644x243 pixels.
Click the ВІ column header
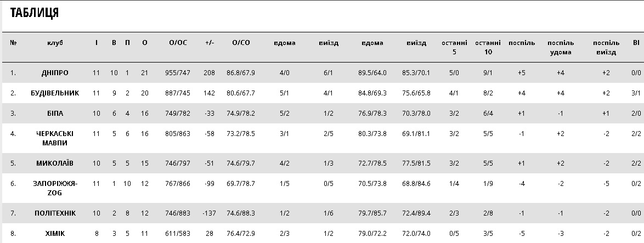click(x=636, y=43)
